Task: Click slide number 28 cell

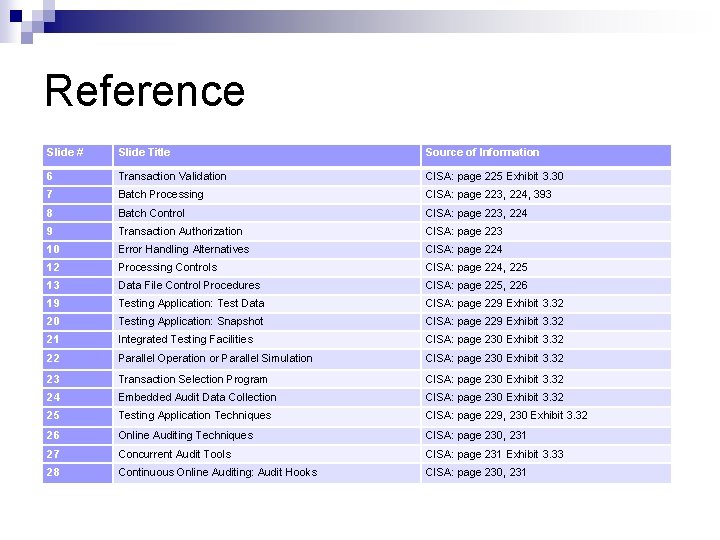Action: click(x=78, y=473)
